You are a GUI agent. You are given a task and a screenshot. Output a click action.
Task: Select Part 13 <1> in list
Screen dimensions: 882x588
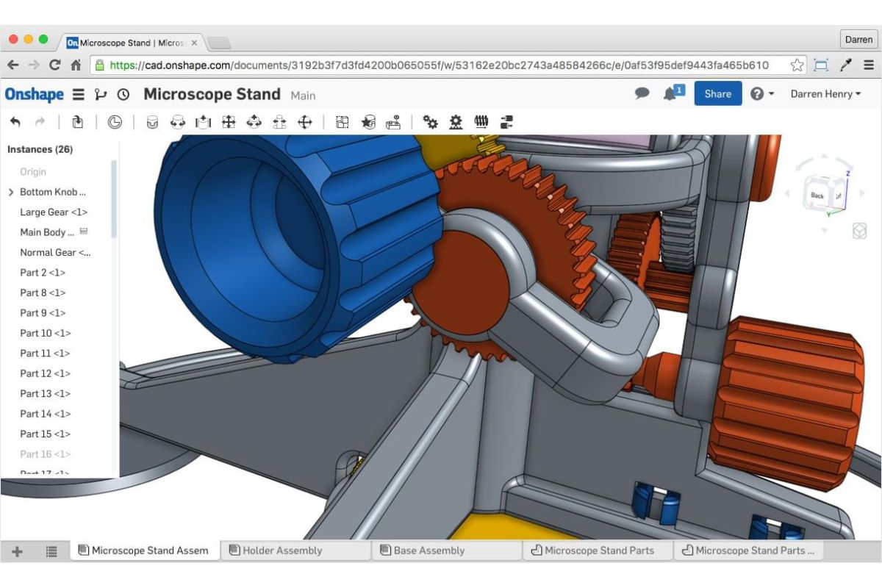click(x=46, y=394)
